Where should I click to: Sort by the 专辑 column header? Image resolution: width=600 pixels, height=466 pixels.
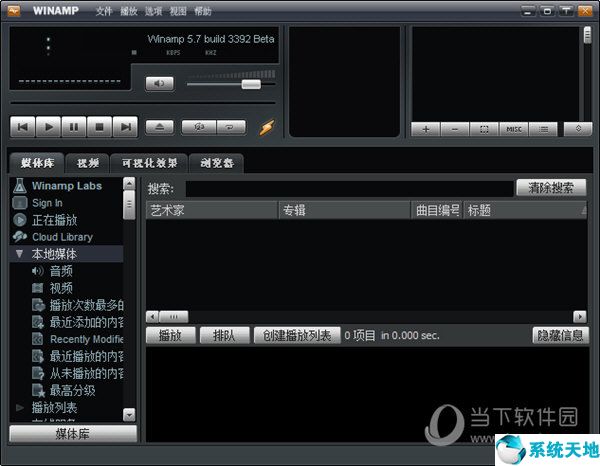coord(344,210)
